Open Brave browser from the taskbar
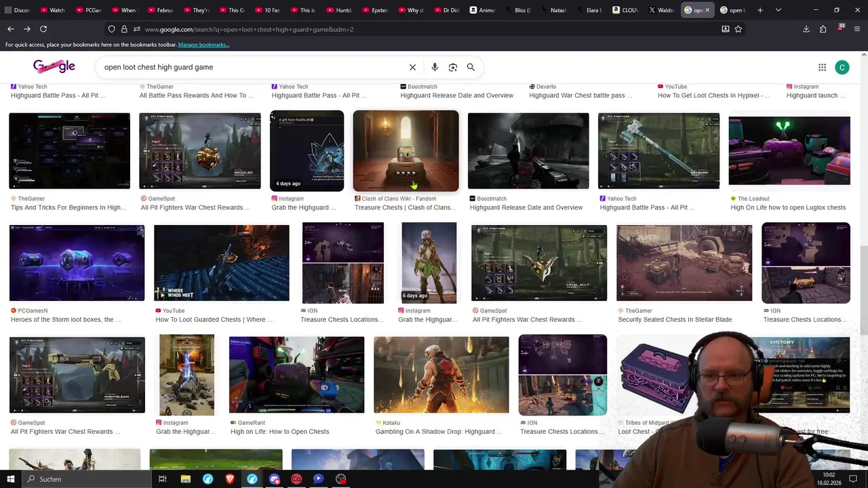Image resolution: width=868 pixels, height=488 pixels. [230, 479]
